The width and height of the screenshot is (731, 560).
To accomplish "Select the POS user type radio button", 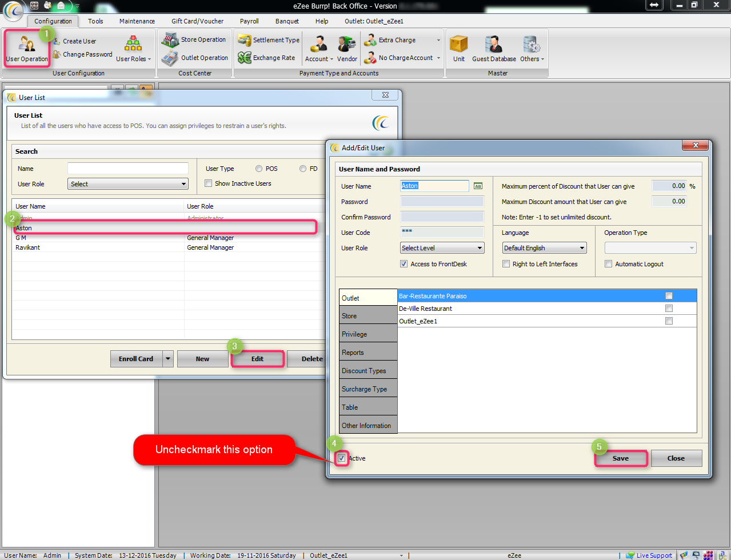I will tap(259, 169).
